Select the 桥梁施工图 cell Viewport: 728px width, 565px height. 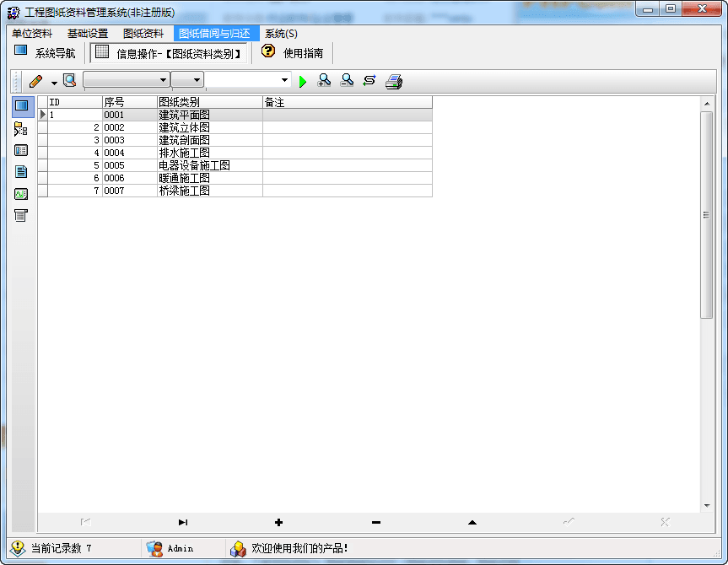[210, 191]
